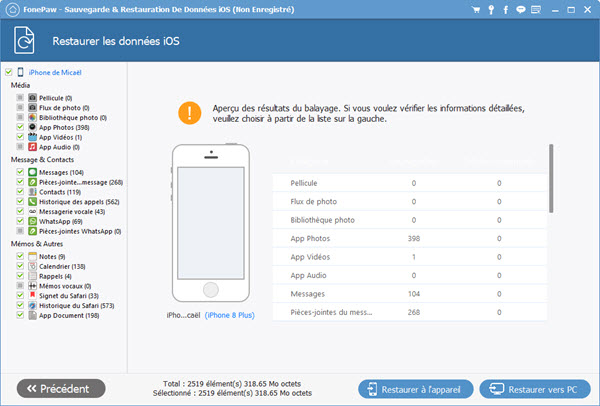Uncheck the App Document (198) checkbox
600x406 pixels.
20,315
